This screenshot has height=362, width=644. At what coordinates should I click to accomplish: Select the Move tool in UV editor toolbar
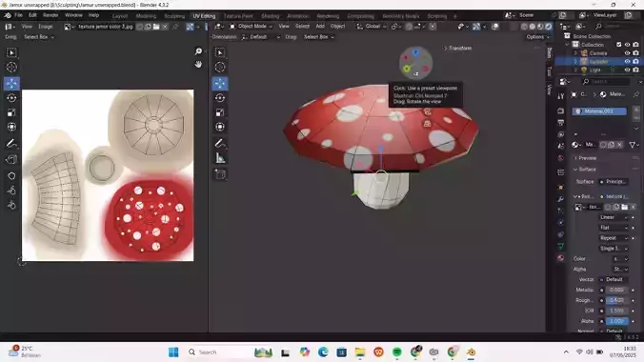pos(11,84)
